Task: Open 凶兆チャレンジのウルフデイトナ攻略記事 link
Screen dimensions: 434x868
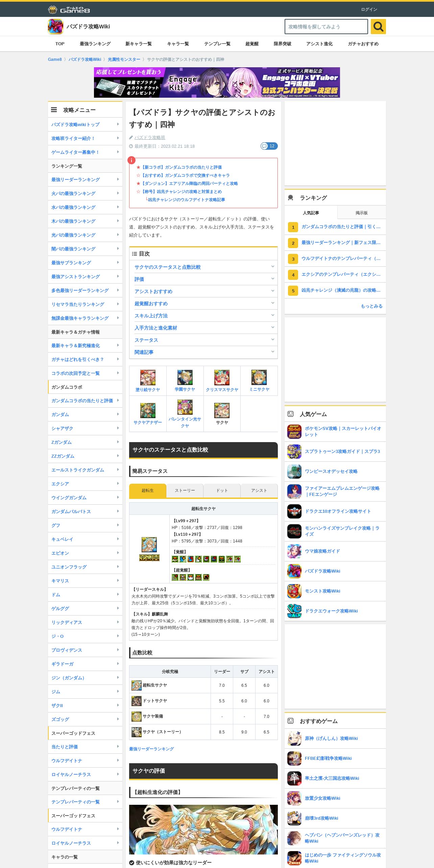Action: (187, 200)
